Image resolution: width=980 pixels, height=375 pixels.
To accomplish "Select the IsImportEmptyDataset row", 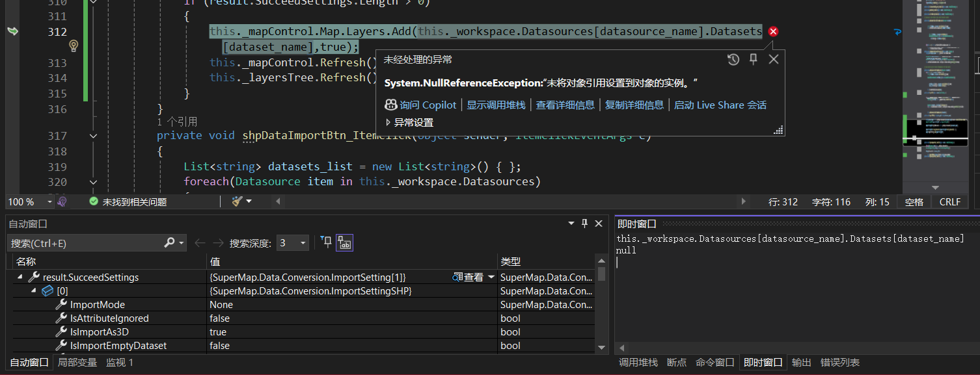I will tap(303, 346).
